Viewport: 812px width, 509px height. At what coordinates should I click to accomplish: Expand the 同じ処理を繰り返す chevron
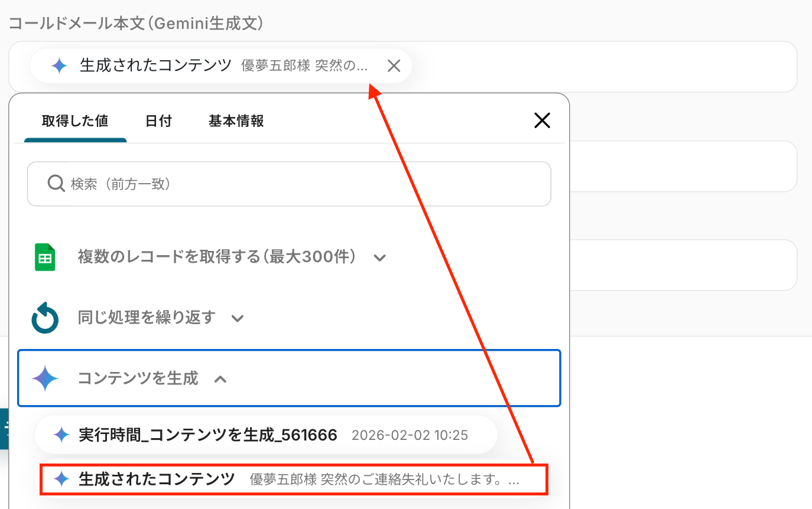pyautogui.click(x=237, y=318)
